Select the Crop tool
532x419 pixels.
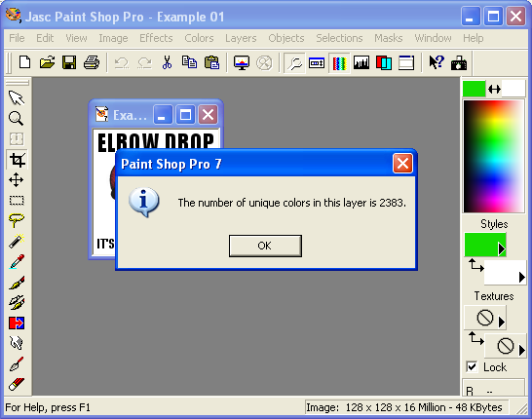[17, 160]
